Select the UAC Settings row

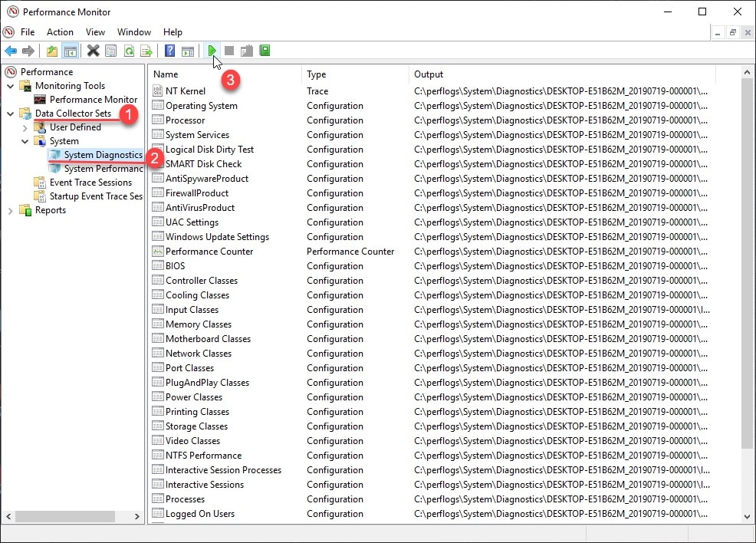click(432, 222)
